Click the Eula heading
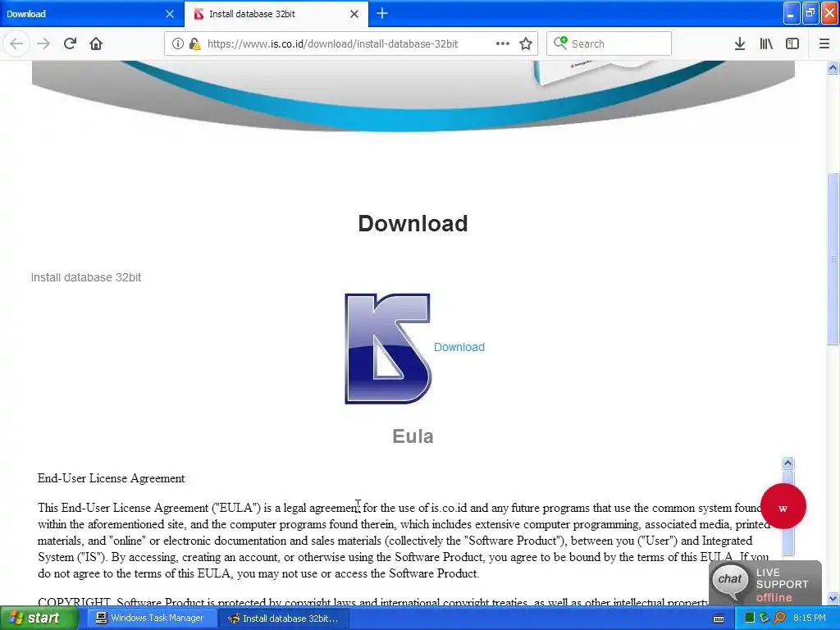Viewport: 840px width, 630px height. tap(413, 436)
